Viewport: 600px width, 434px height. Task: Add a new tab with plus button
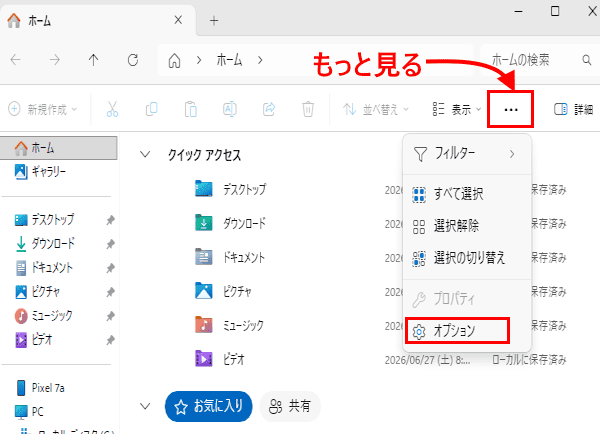214,21
